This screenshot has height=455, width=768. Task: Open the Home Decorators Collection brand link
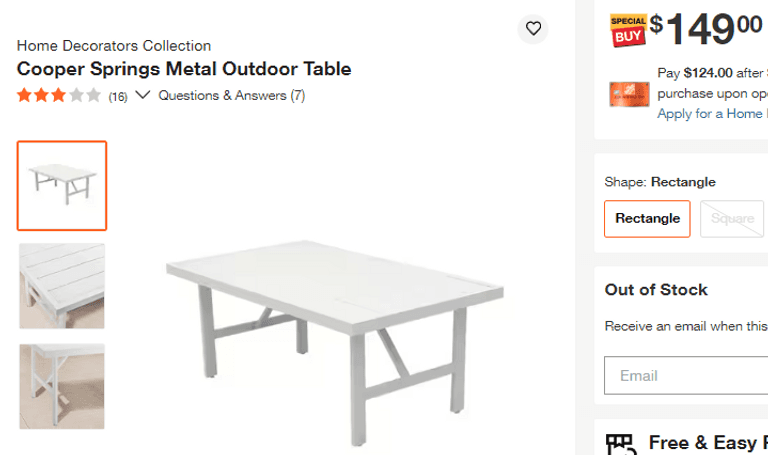pyautogui.click(x=114, y=46)
